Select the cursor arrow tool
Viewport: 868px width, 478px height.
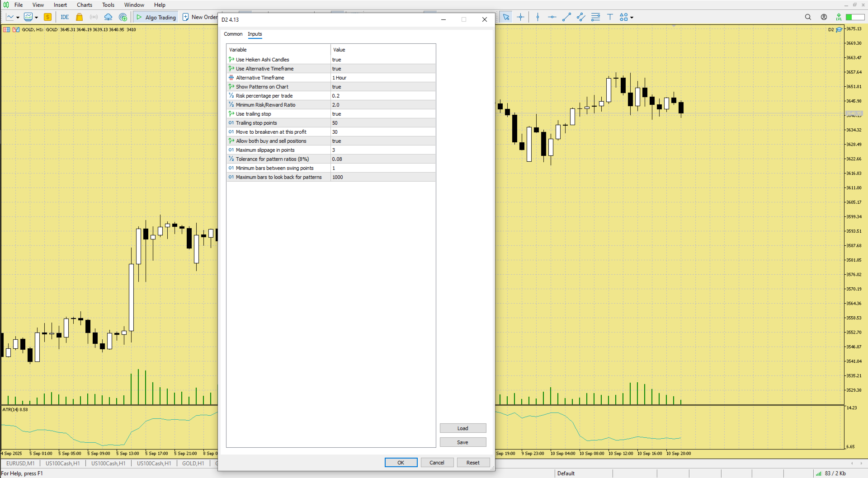(506, 17)
